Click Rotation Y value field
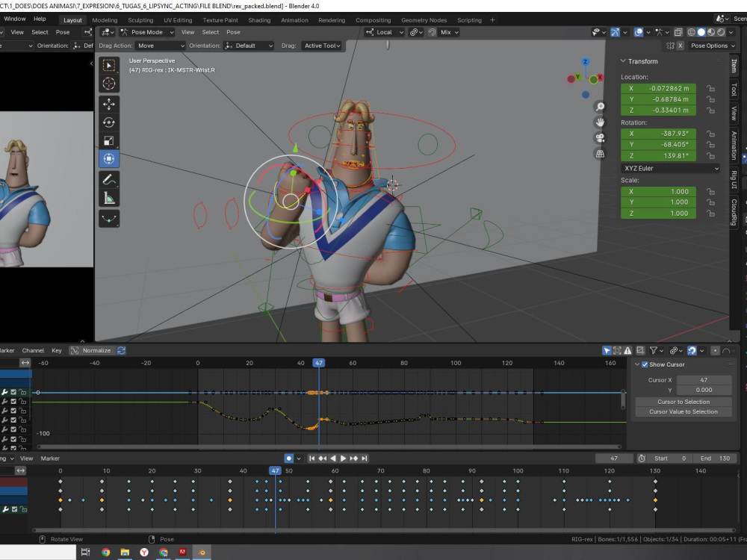 click(658, 145)
